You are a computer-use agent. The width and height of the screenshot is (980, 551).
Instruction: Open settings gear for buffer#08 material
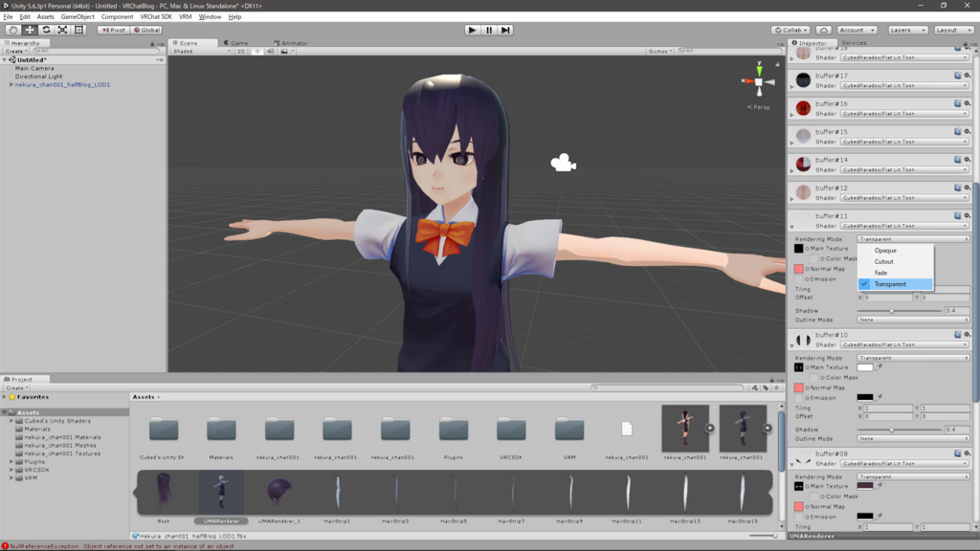(x=967, y=452)
